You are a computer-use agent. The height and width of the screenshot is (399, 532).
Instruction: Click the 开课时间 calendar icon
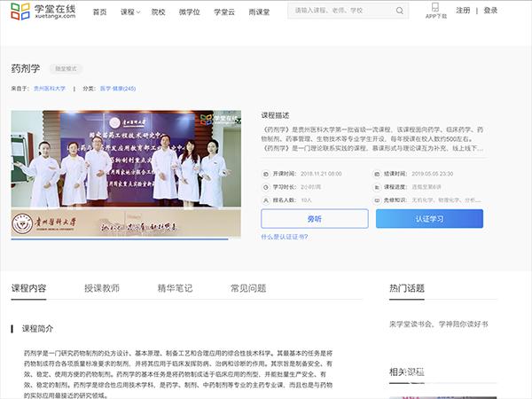[265, 174]
